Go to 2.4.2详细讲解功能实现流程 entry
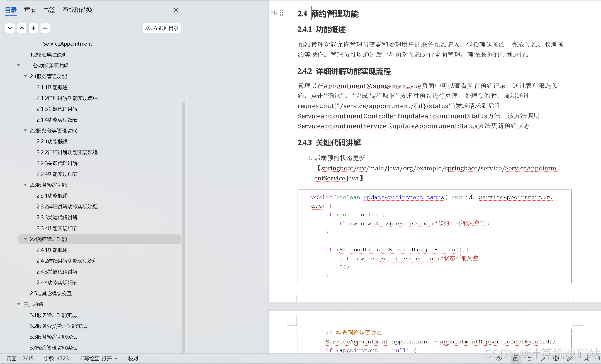The width and height of the screenshot is (601, 364). coord(67,261)
